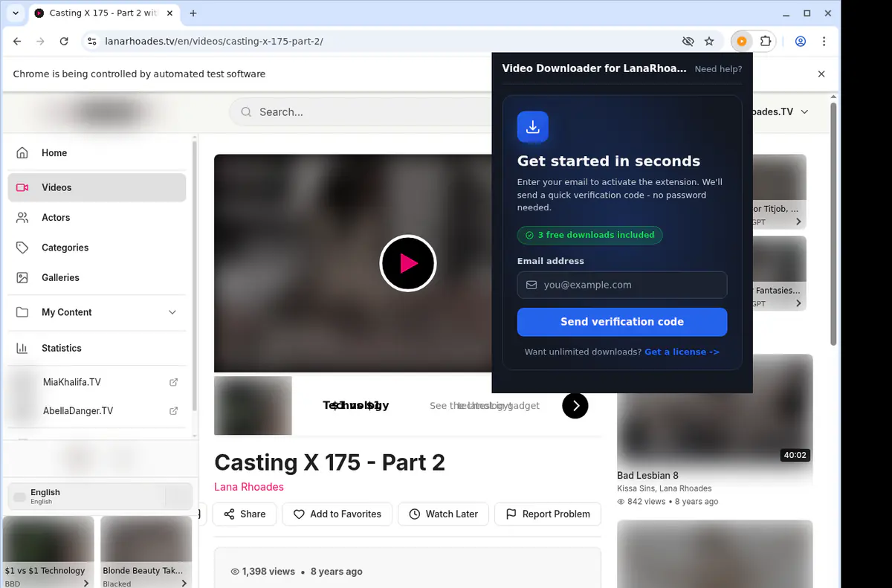The image size is (892, 588).
Task: Open the English language selector
Action: (99, 497)
